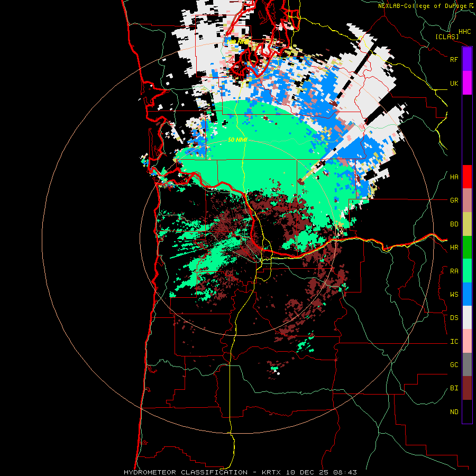This screenshot has height=476, width=476.
Task: Click the gray GC legend swatch
Action: pos(467,364)
